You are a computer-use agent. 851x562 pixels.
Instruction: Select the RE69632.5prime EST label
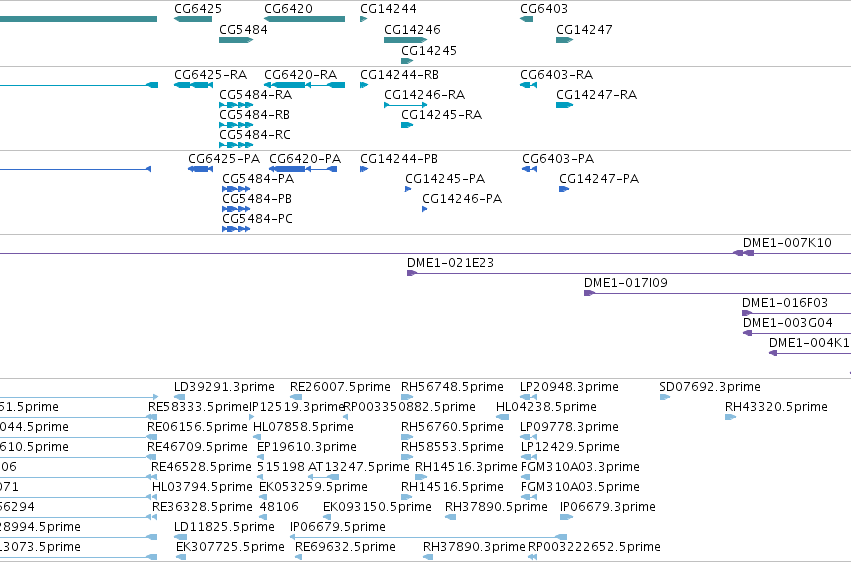(345, 547)
